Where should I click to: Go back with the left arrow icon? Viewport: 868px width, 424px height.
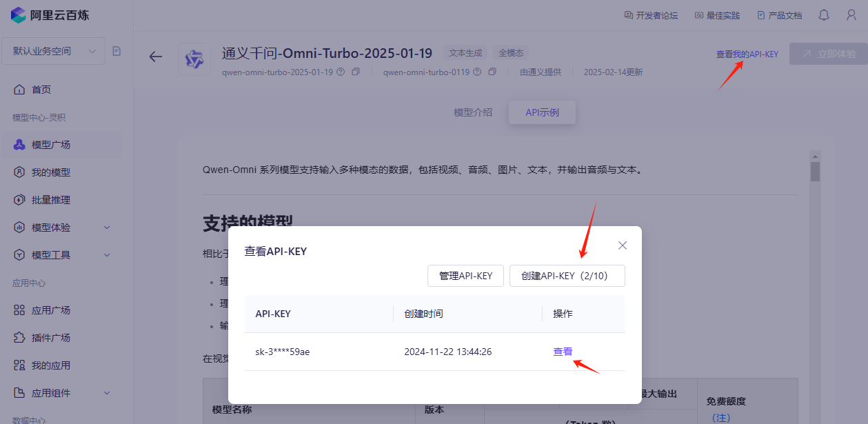[156, 57]
